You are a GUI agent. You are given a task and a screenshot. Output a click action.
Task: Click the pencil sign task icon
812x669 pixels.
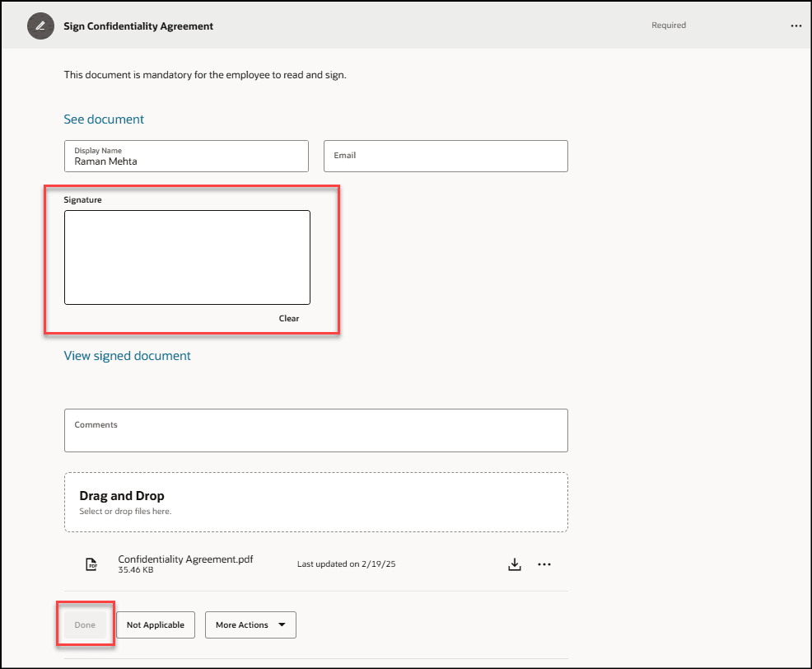(40, 26)
